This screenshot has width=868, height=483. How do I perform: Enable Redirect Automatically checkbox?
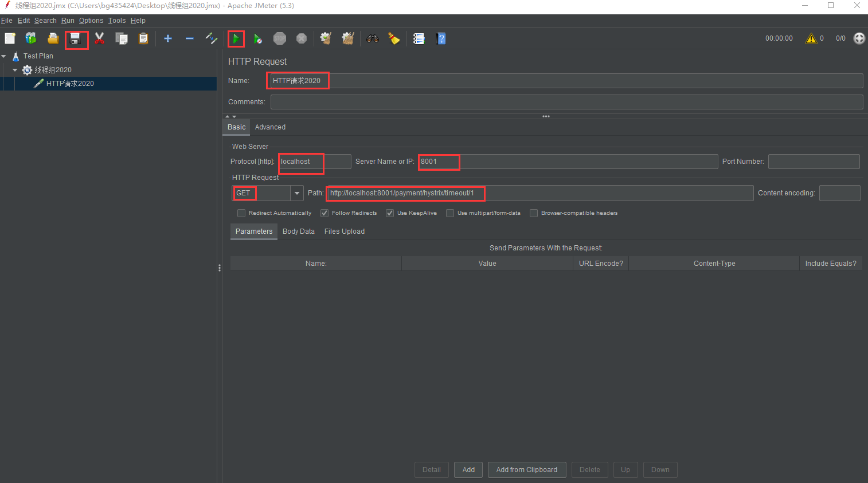(x=241, y=213)
